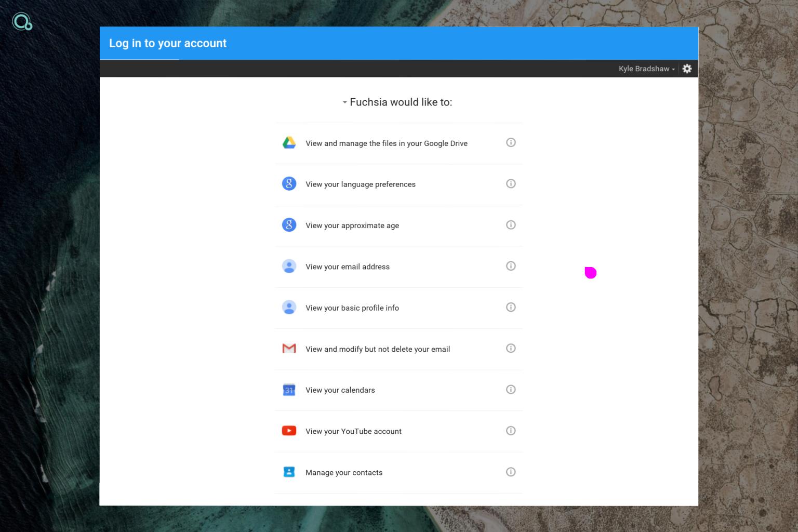Open settings via the gear icon
798x532 pixels.
687,69
